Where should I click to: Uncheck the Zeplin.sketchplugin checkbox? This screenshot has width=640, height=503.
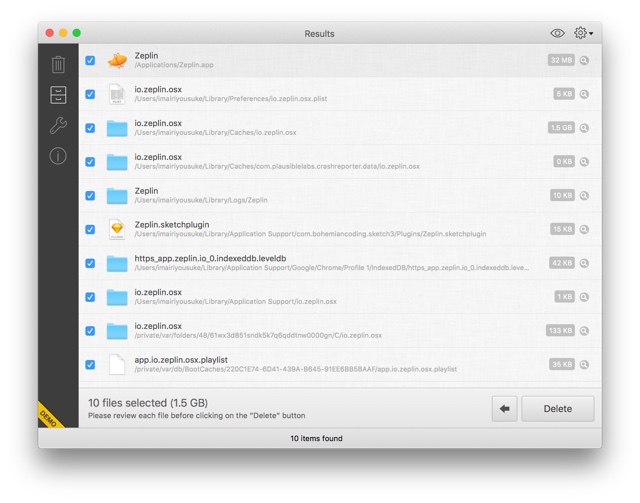click(90, 229)
